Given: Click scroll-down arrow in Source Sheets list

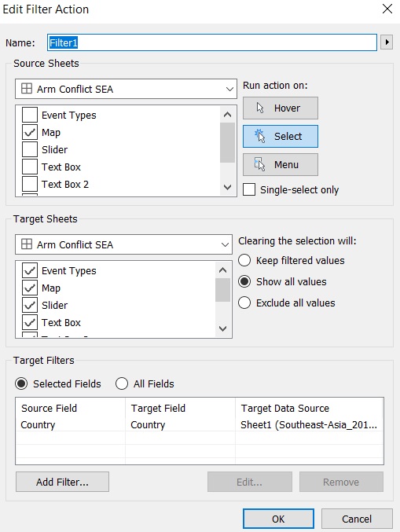Looking at the screenshot, I should click(227, 187).
